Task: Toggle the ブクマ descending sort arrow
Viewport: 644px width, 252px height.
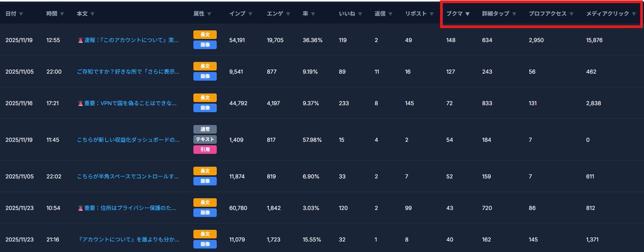Action: [467, 13]
